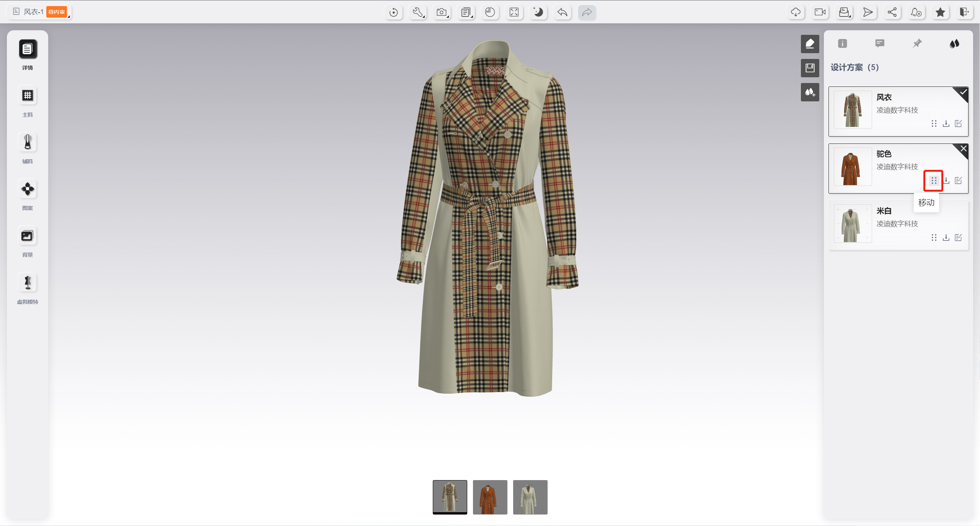Click the add color scheme droplet button
The image size is (980, 526).
click(x=810, y=92)
